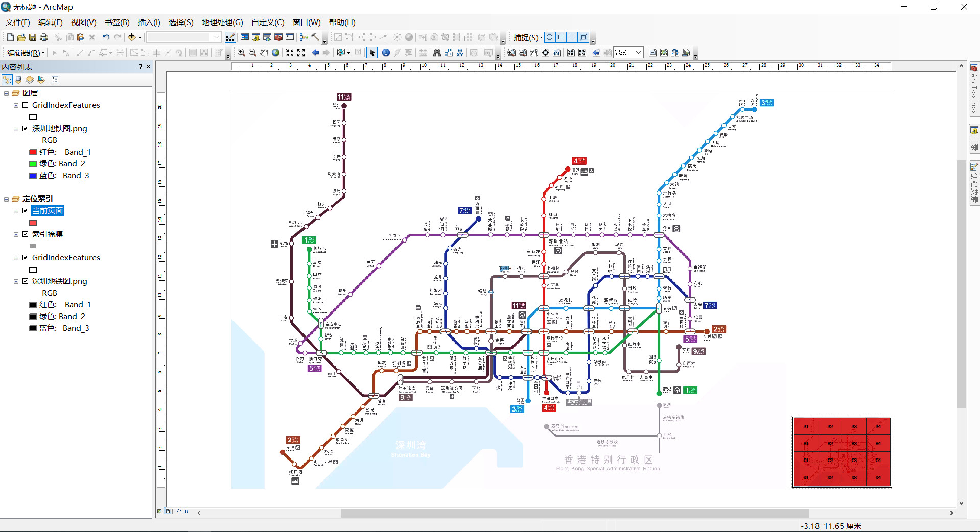Image resolution: width=980 pixels, height=532 pixels.
Task: Uncheck GridIndexFeatures under 定位索引 frame
Action: 25,258
